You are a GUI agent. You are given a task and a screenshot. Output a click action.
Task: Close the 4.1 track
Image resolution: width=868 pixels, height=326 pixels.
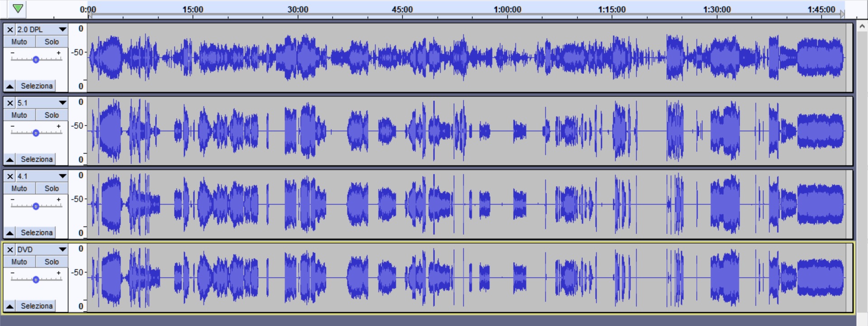click(10, 176)
